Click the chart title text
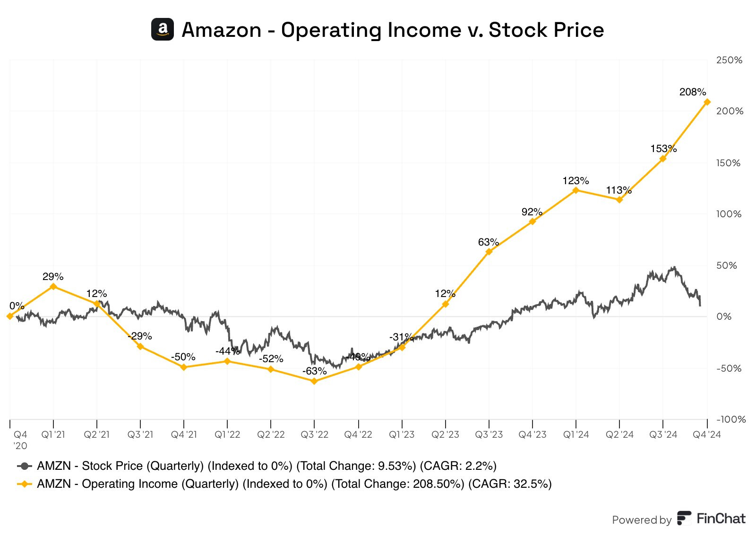The width and height of the screenshot is (756, 535). tap(393, 30)
